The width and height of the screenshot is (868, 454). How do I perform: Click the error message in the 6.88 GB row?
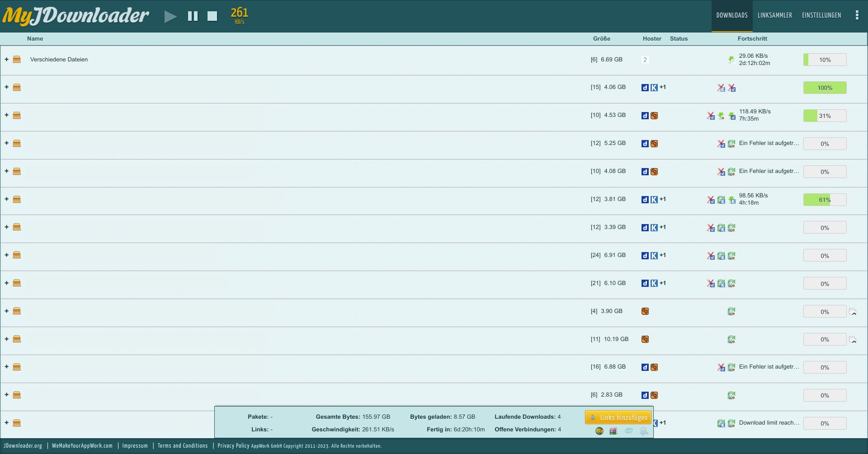[x=769, y=367]
